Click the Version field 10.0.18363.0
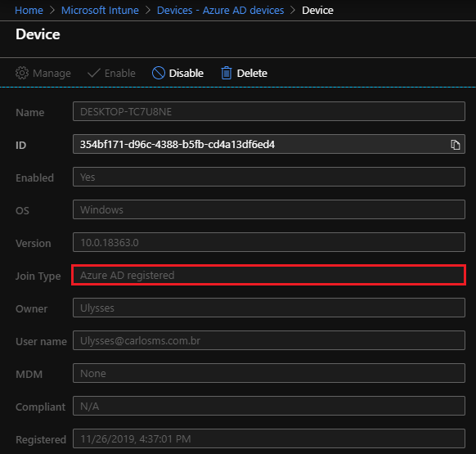 269,242
